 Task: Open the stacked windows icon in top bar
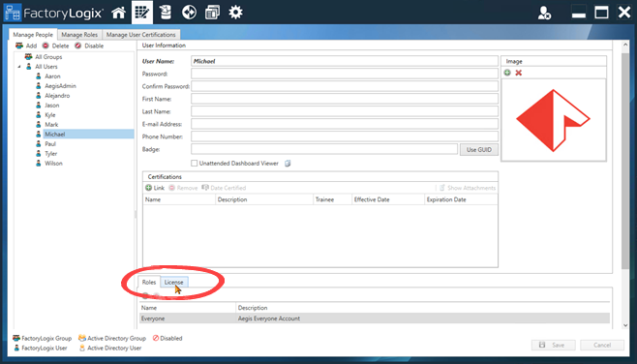click(212, 13)
